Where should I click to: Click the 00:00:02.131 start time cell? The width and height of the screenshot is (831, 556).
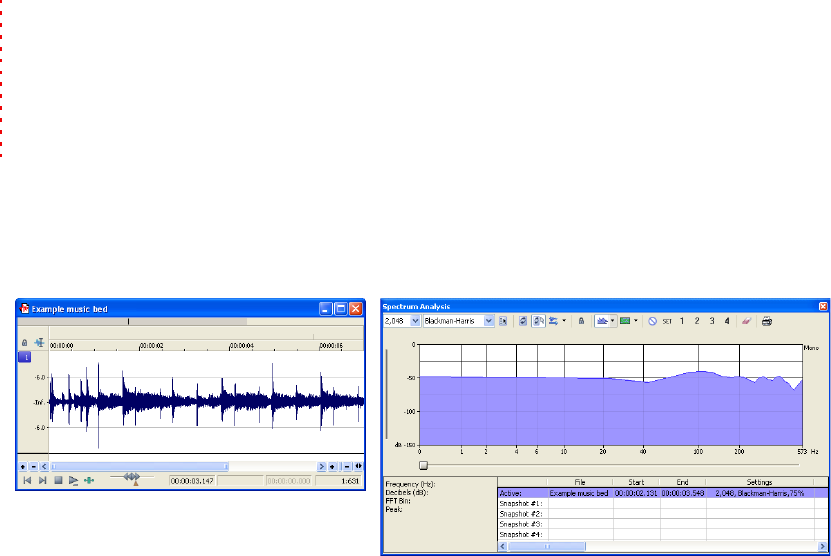pyautogui.click(x=636, y=493)
